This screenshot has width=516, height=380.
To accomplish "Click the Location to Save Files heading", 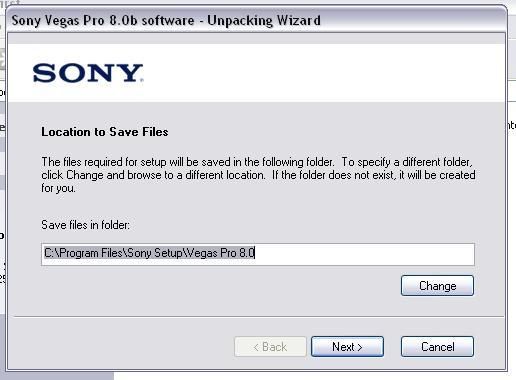I will tap(105, 132).
